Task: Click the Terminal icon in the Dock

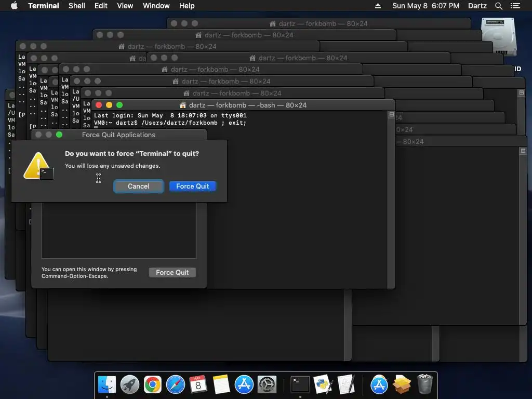Action: pyautogui.click(x=300, y=385)
